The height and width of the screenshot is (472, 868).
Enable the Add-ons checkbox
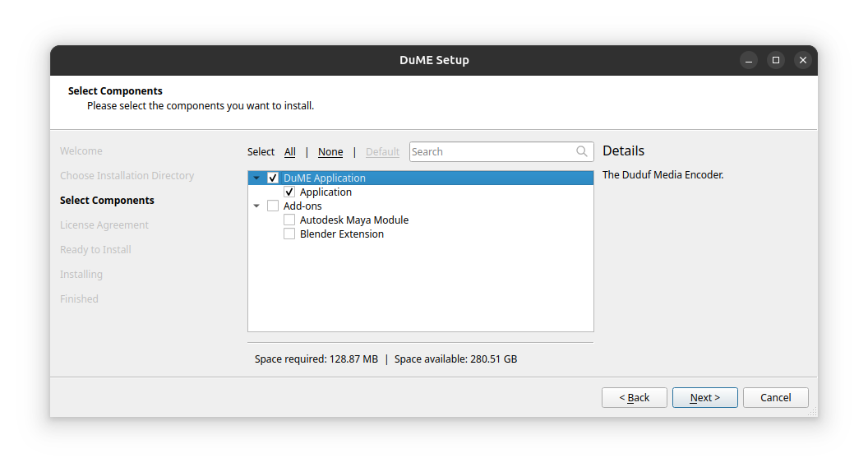[x=273, y=206]
